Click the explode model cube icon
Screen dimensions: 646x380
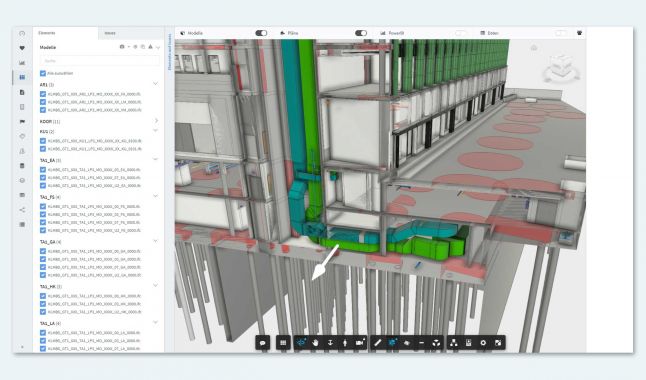point(436,342)
